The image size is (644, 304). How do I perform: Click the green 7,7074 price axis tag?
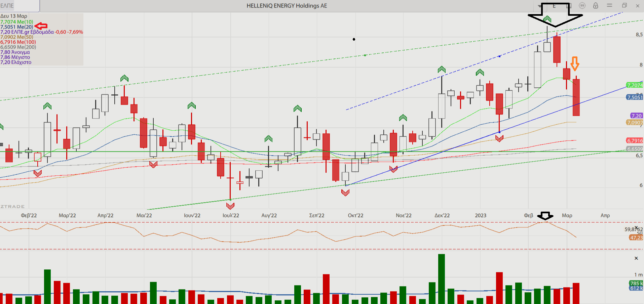[635, 85]
